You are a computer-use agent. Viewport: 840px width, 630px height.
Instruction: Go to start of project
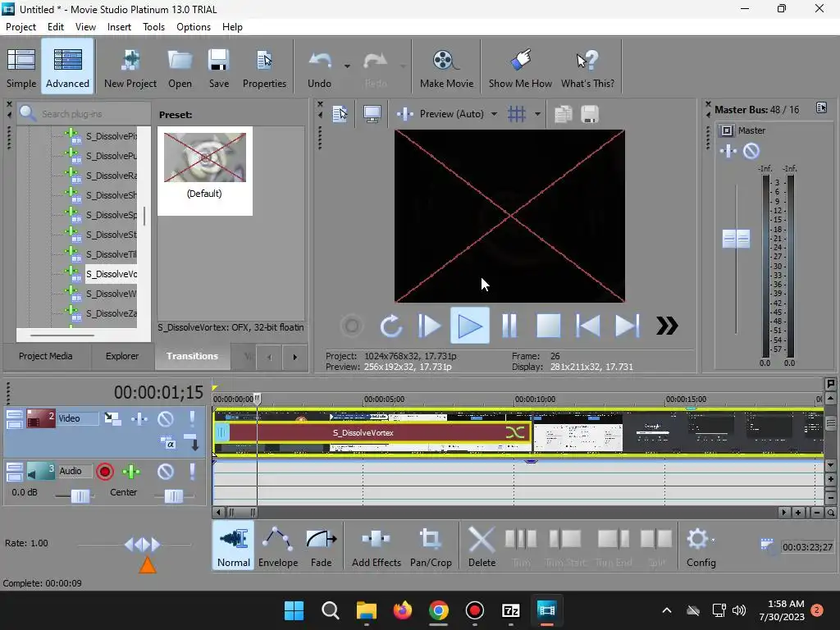pyautogui.click(x=587, y=326)
